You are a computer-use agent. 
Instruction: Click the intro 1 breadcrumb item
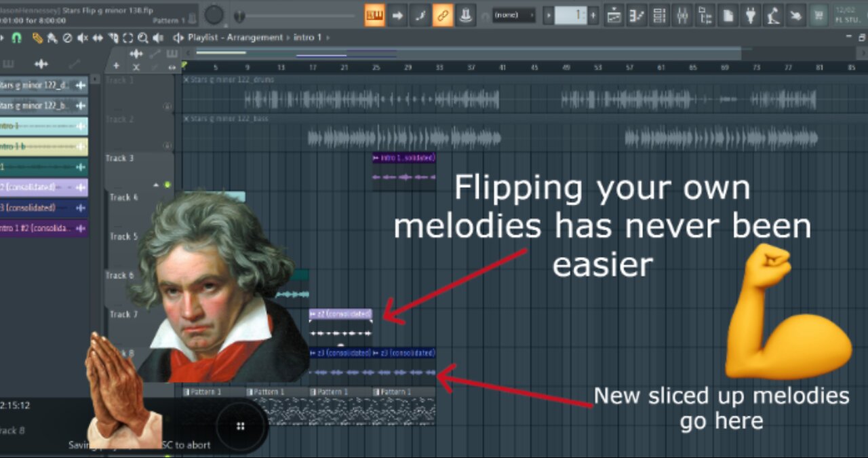coord(308,38)
